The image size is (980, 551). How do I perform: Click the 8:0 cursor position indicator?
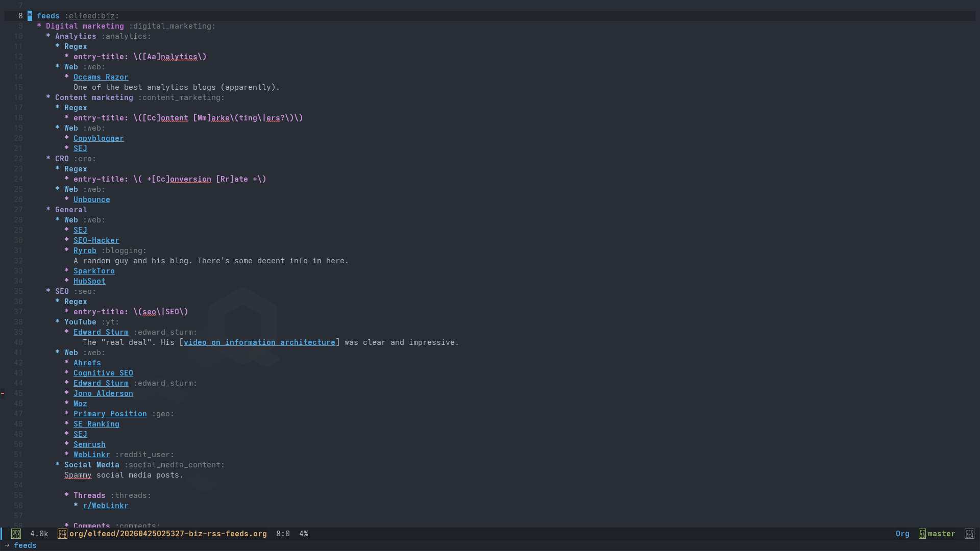coord(283,534)
